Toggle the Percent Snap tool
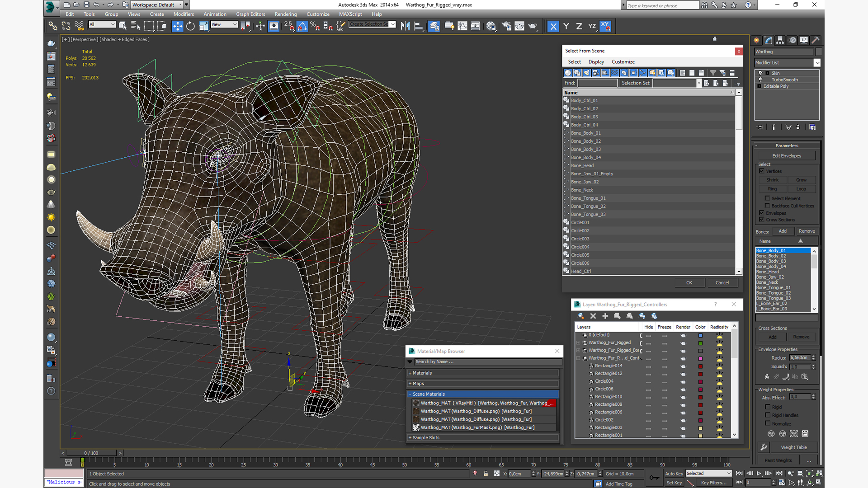Screen dimensions: 868x488 pyautogui.click(x=315, y=26)
